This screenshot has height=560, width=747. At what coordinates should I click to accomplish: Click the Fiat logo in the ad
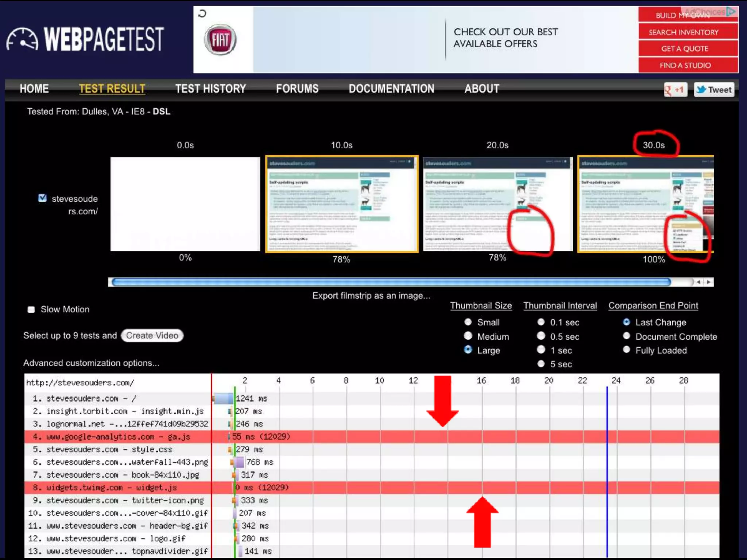[x=220, y=40]
